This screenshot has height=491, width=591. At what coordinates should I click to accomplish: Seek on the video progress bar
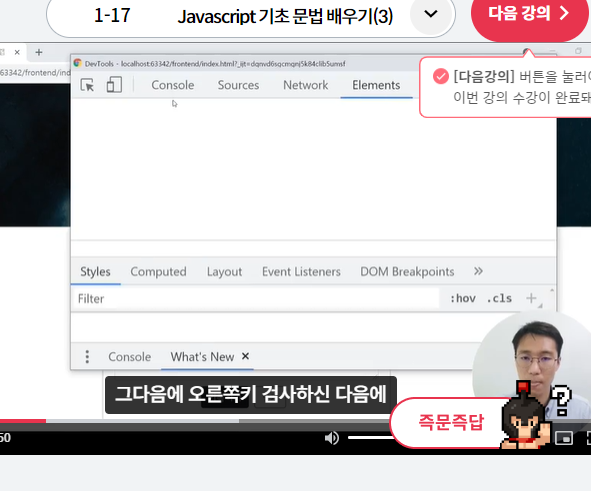194,421
